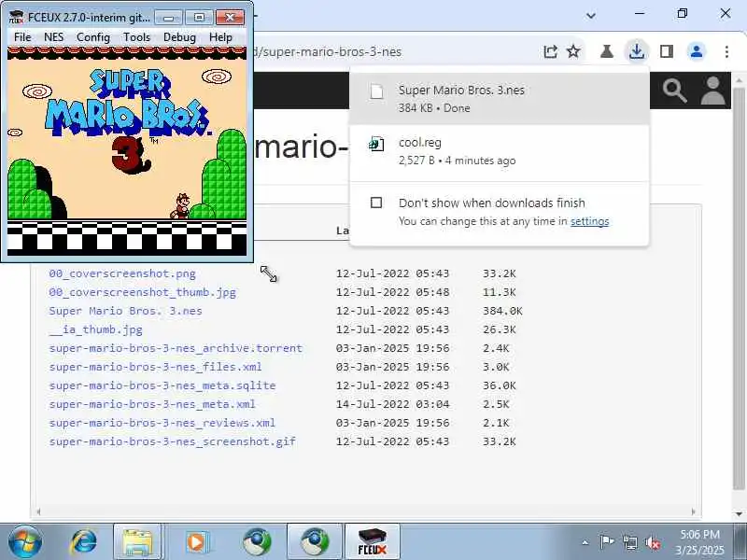Click the page scroll down arrow

click(740, 514)
